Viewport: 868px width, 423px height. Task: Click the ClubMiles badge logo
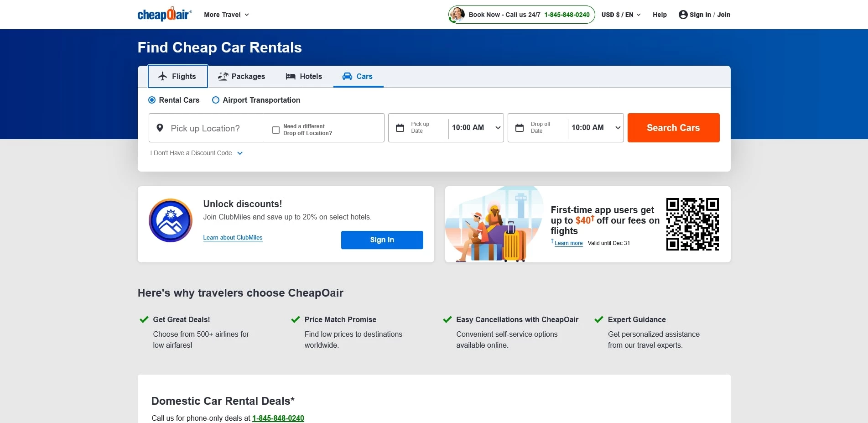coord(171,220)
